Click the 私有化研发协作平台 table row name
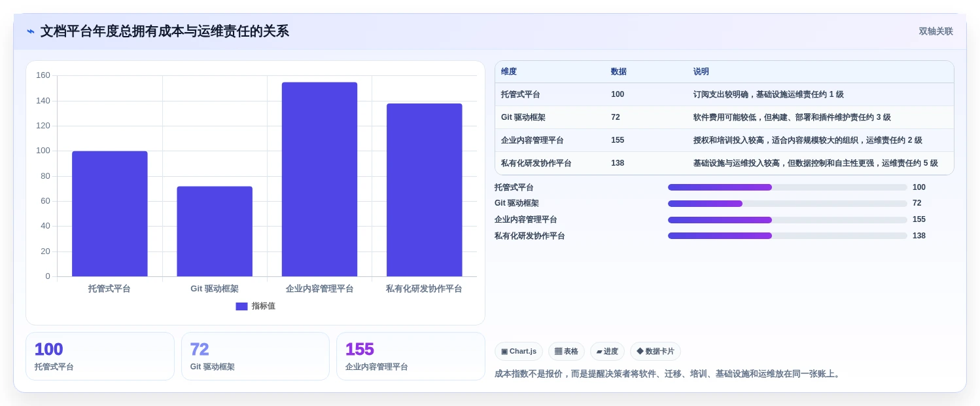Viewport: 980px width, 406px height. [x=536, y=163]
